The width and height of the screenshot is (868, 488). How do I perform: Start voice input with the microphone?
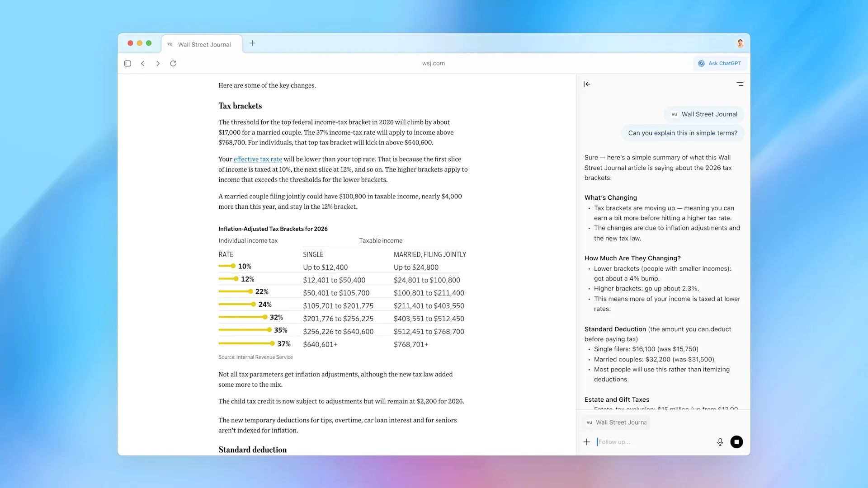[720, 442]
